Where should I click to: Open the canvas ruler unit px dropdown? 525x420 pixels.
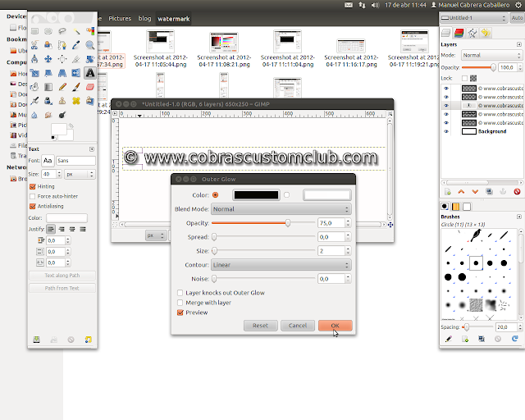click(x=156, y=235)
